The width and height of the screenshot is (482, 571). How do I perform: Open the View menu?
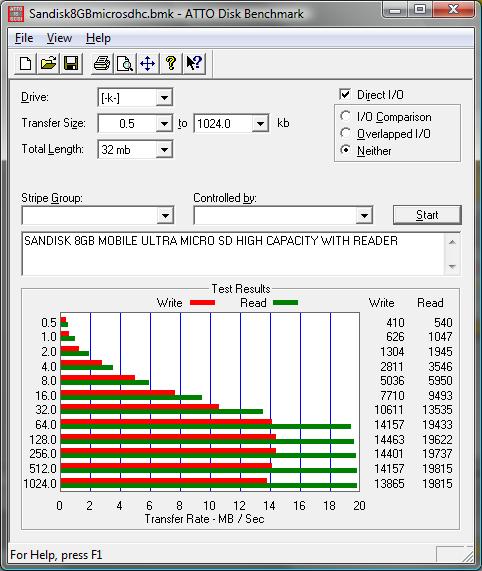[x=59, y=38]
